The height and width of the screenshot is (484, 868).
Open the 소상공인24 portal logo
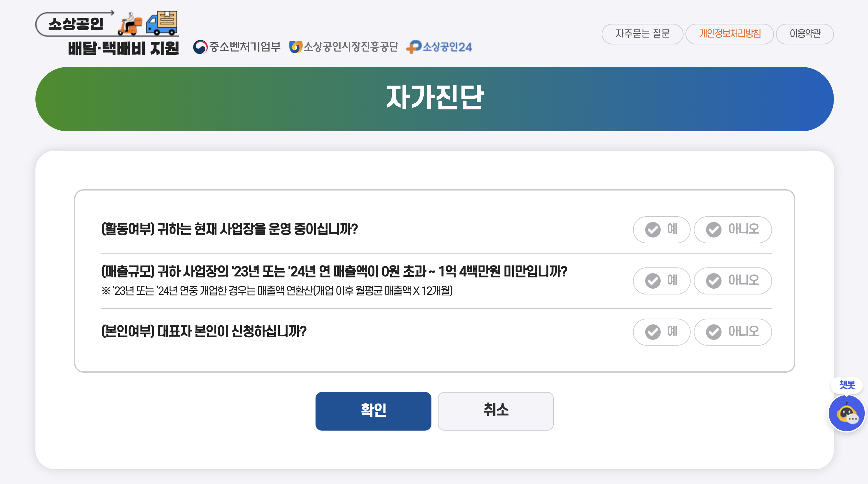(x=439, y=47)
